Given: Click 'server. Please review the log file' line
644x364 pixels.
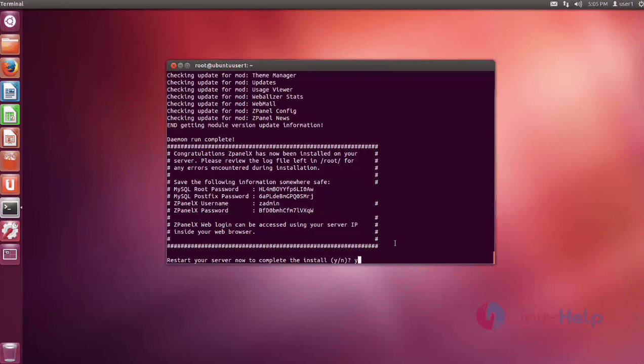Looking at the screenshot, I should pyautogui.click(x=272, y=161).
